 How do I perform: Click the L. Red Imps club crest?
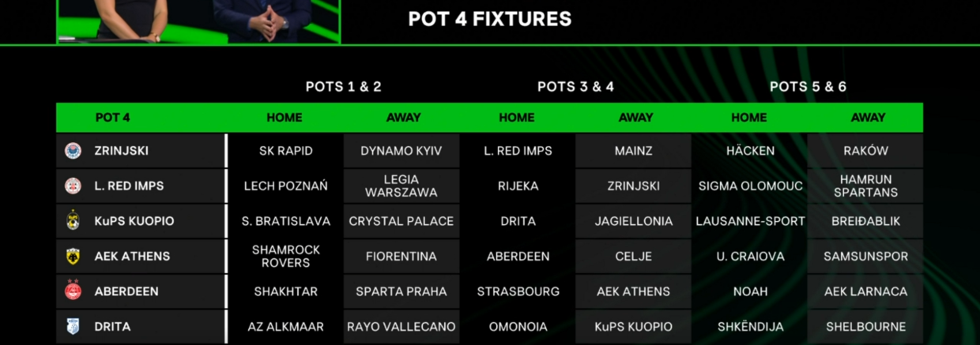pos(73,186)
